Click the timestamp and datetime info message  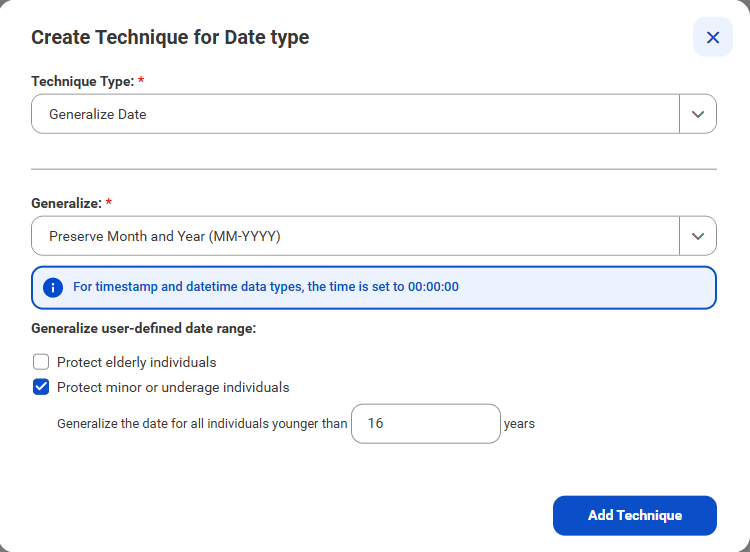coord(266,287)
